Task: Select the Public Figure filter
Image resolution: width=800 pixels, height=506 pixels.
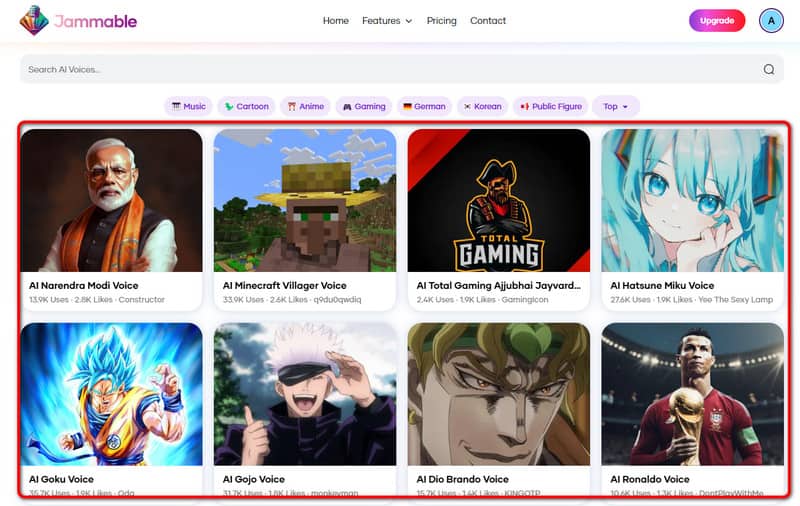Action: (x=551, y=106)
